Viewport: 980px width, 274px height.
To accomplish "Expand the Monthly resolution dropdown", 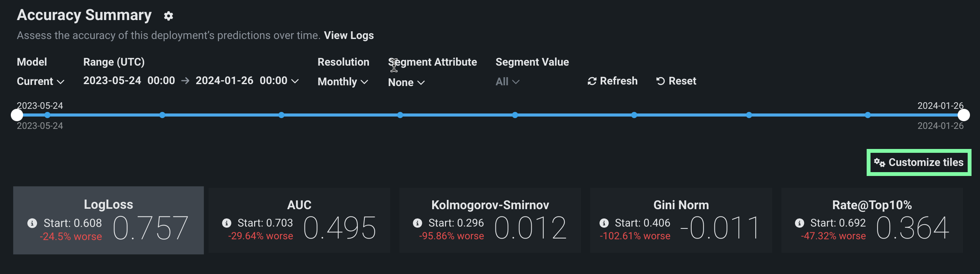I will (342, 82).
